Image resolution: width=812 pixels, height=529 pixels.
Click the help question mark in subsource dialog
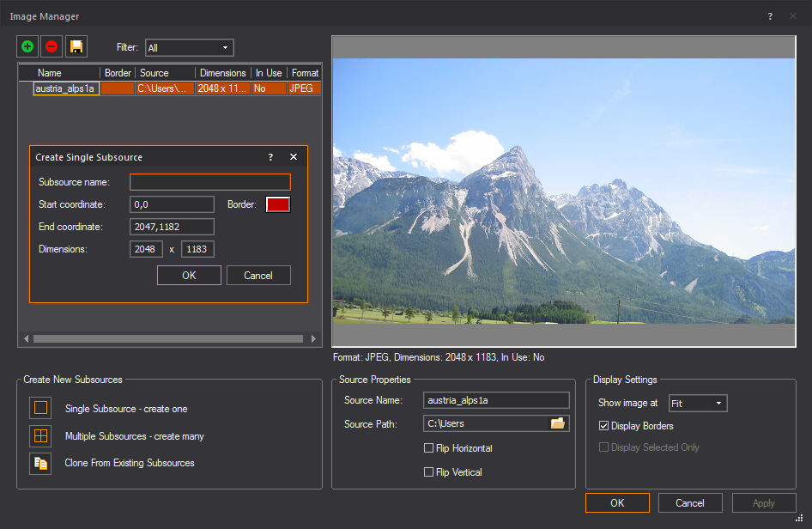(x=270, y=157)
